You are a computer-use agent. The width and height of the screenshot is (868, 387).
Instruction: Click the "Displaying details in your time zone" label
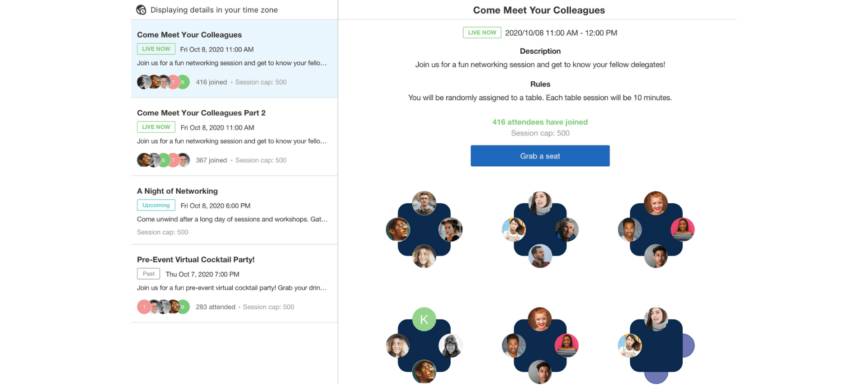coord(214,10)
